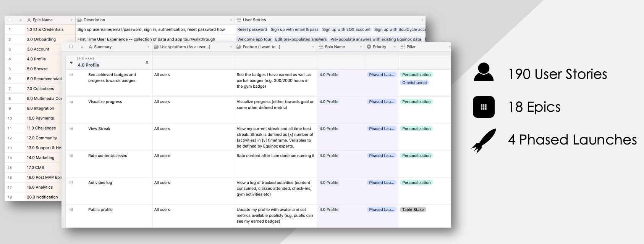Viewport: 644px width, 244px height.
Task: Click the lock icon in the back table header
Action: click(x=21, y=20)
